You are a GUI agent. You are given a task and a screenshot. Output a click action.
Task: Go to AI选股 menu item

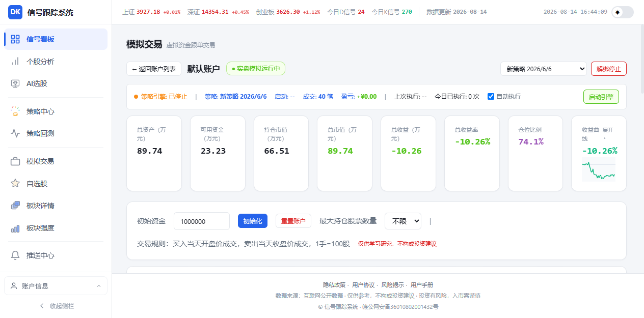point(56,83)
